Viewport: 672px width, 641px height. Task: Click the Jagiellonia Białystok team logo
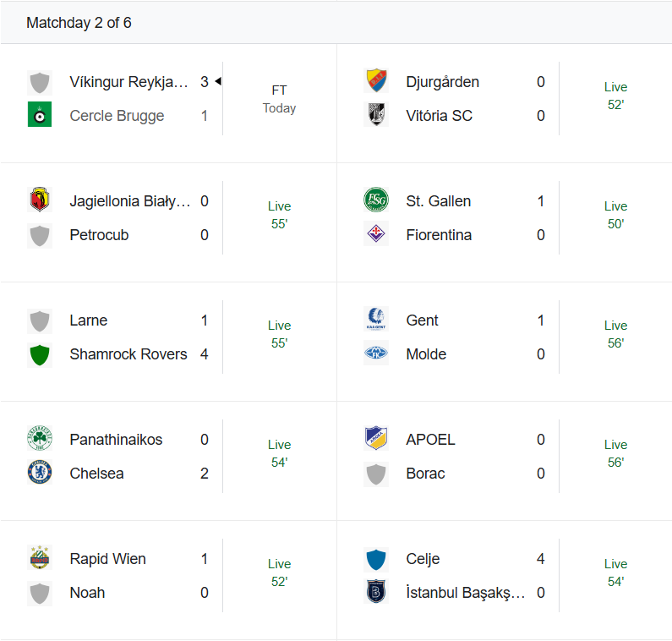pyautogui.click(x=40, y=200)
